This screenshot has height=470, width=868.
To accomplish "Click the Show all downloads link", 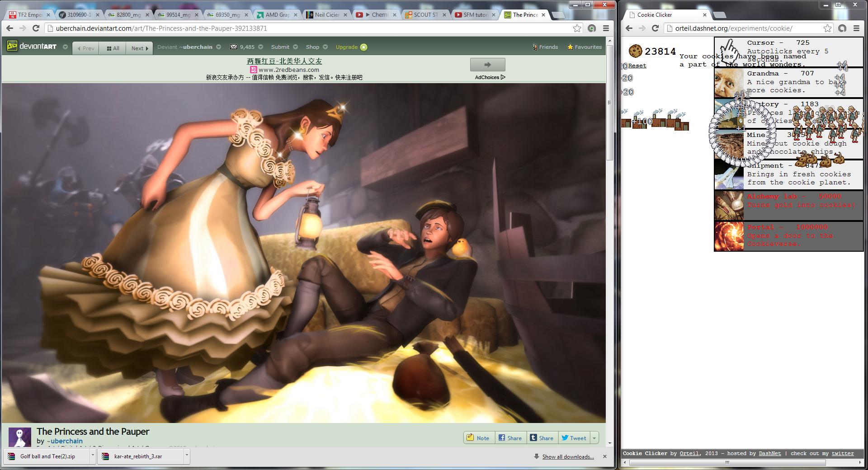I will coord(568,457).
